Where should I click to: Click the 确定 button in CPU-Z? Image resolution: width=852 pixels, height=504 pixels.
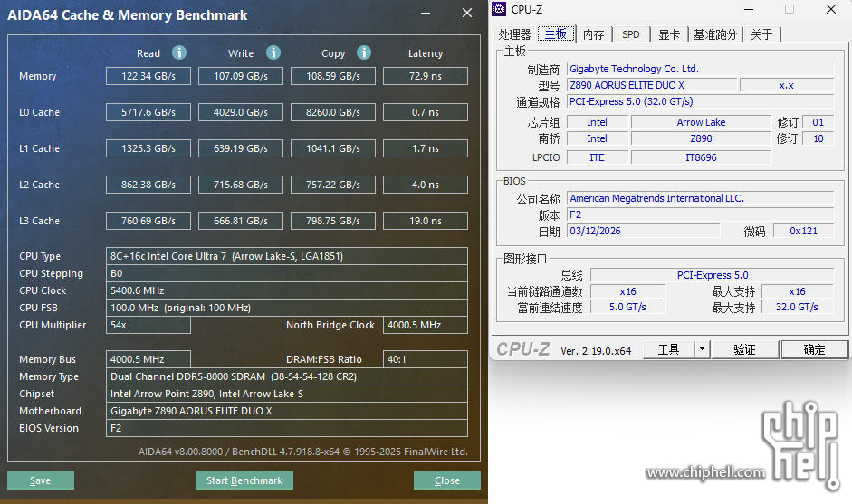coord(814,350)
